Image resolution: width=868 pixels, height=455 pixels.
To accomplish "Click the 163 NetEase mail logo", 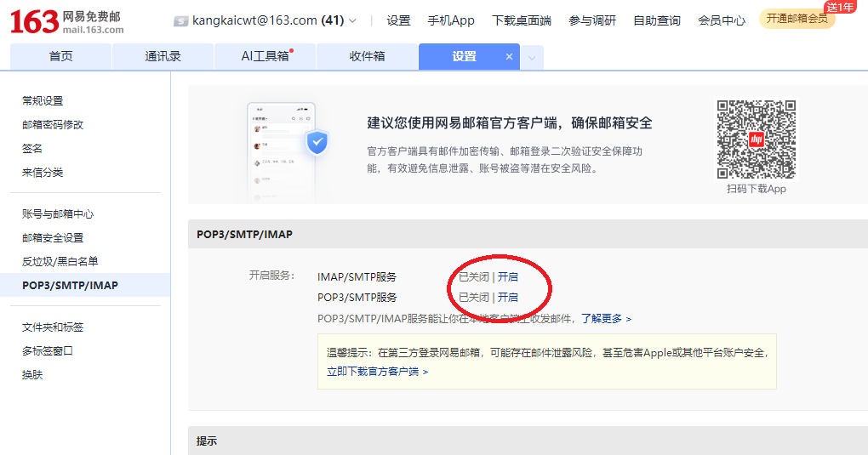I will (66, 21).
